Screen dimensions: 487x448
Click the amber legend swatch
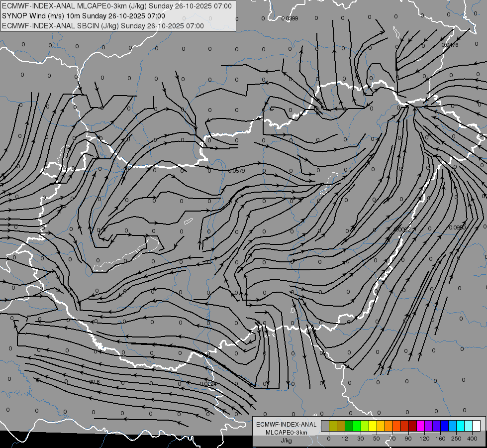click(x=381, y=426)
